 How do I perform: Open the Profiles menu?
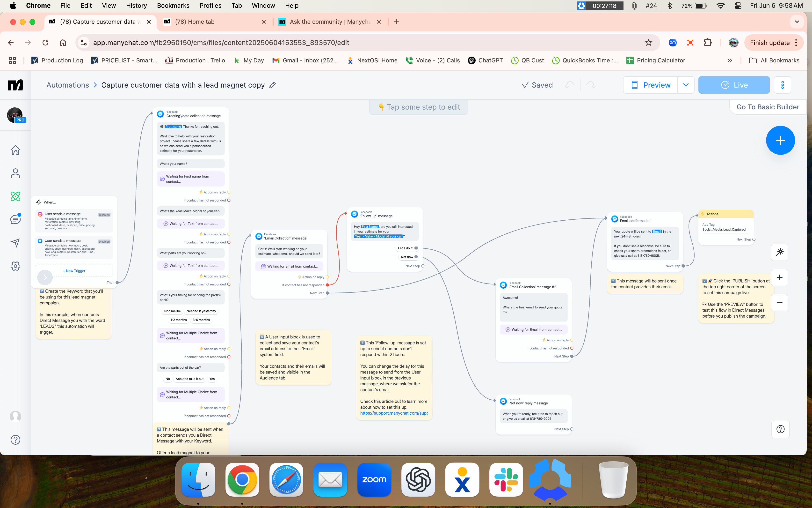point(210,6)
